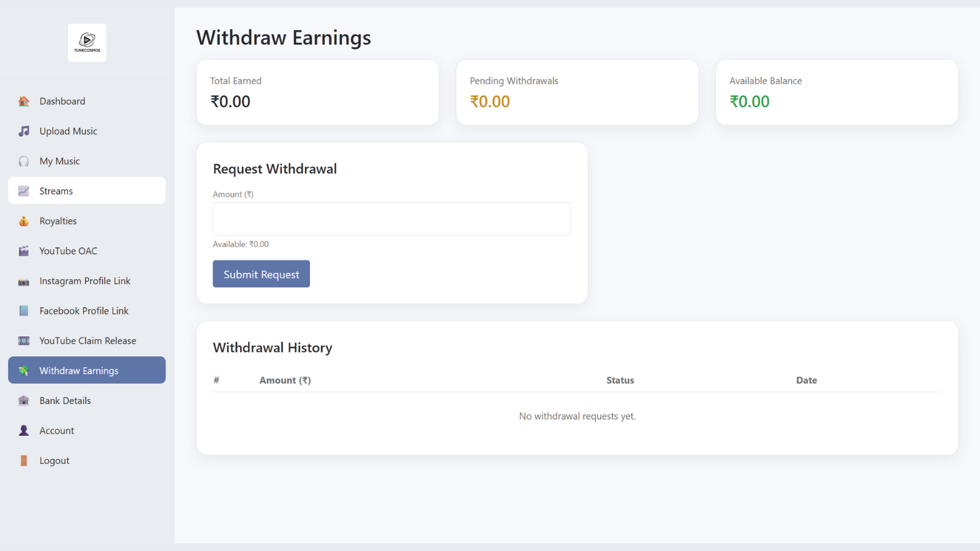
Task: Click the Upload Music note icon
Action: 23,130
